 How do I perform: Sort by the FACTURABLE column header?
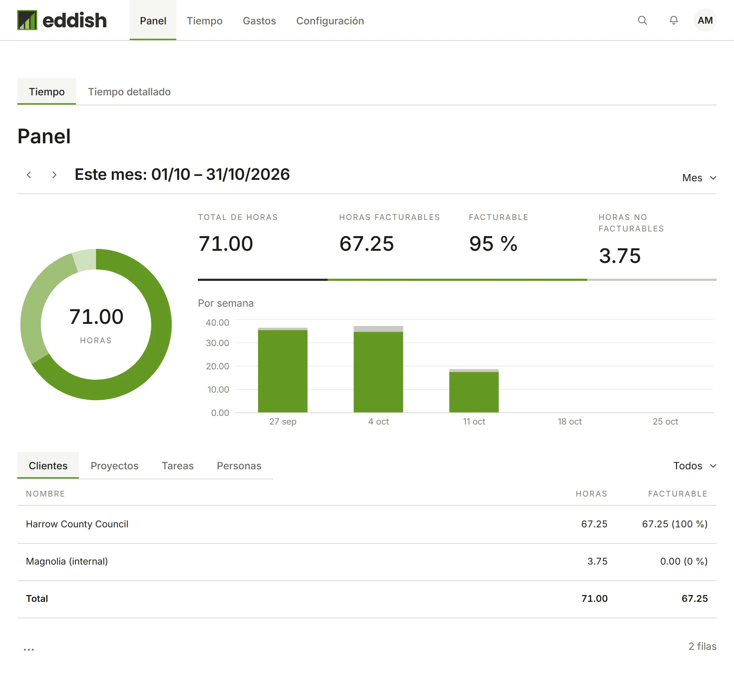(x=678, y=494)
